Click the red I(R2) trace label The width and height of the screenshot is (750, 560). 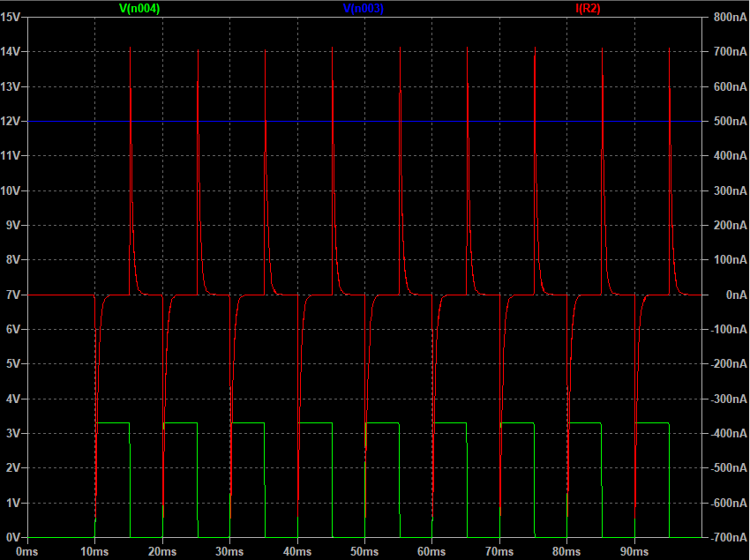tap(588, 8)
